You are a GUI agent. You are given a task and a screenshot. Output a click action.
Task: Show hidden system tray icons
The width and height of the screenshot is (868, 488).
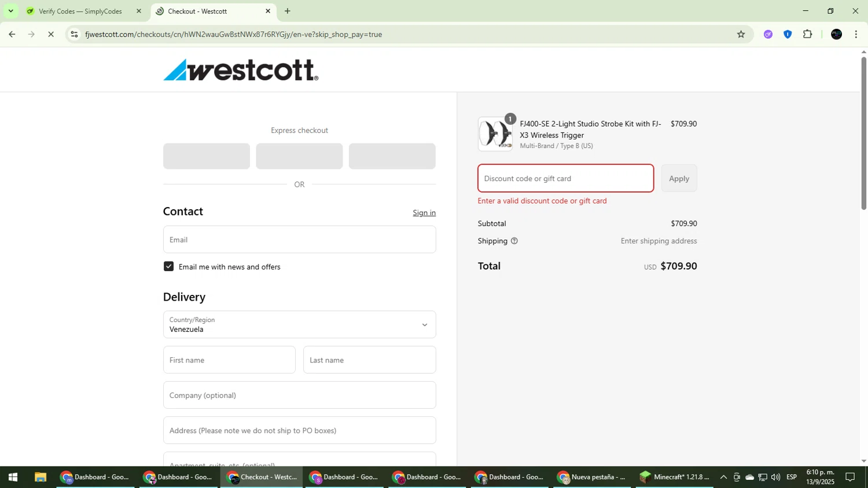pos(723,477)
